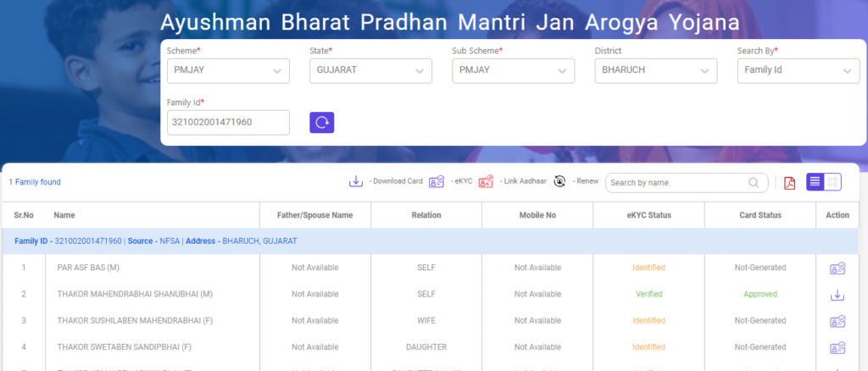Image resolution: width=868 pixels, height=371 pixels.
Task: Click the Relation column header
Action: [x=426, y=215]
